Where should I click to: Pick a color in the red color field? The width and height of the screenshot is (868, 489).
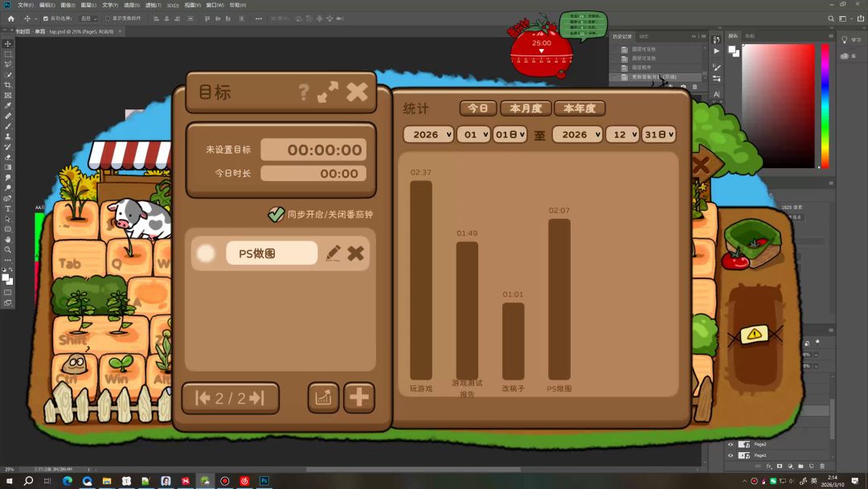778,106
